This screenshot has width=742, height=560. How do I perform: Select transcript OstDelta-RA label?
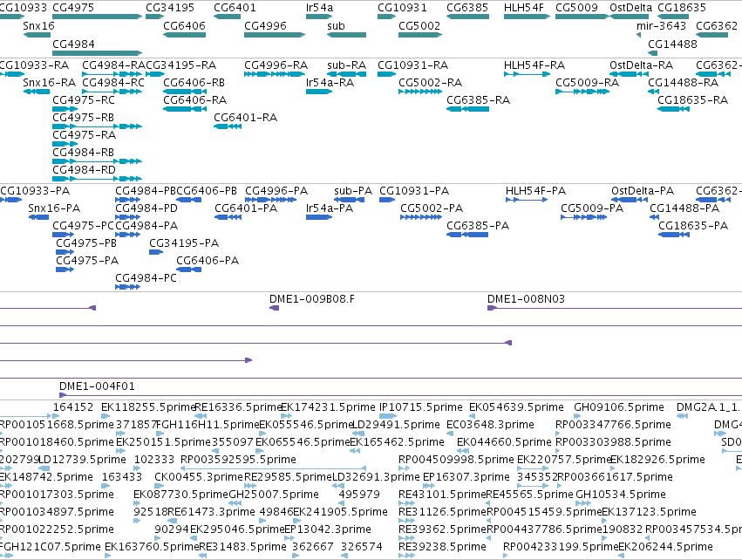tap(641, 65)
